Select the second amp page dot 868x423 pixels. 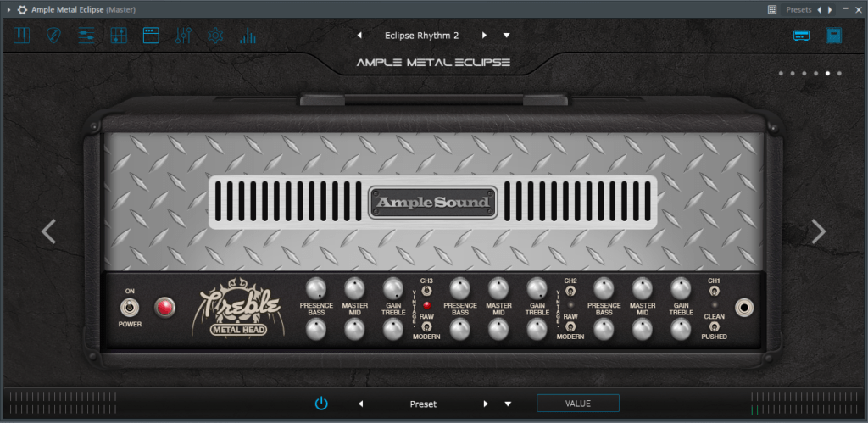coord(793,73)
